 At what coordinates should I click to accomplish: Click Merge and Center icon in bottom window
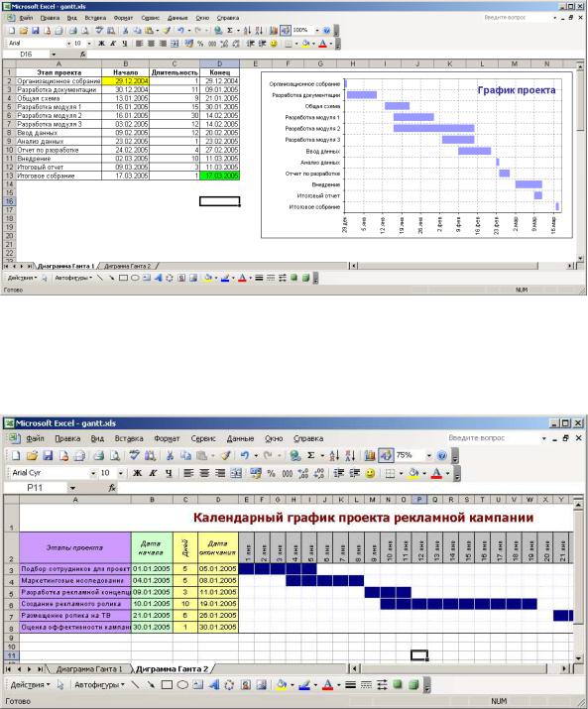click(236, 473)
